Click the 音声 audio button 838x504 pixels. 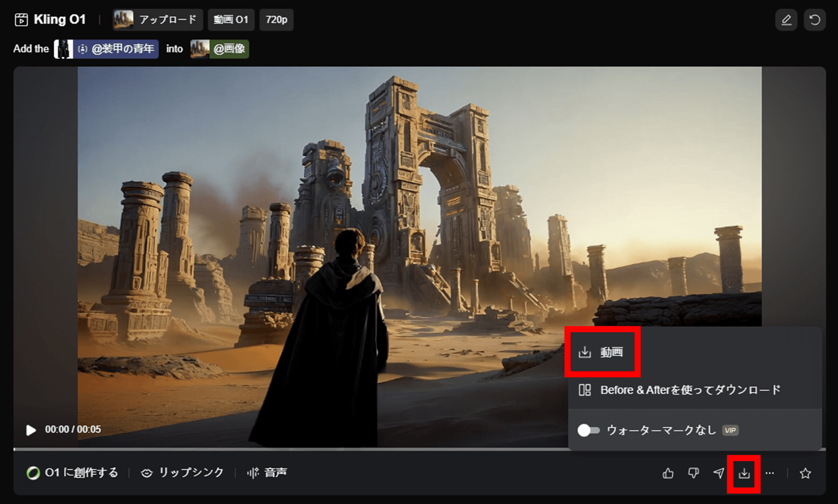click(267, 473)
